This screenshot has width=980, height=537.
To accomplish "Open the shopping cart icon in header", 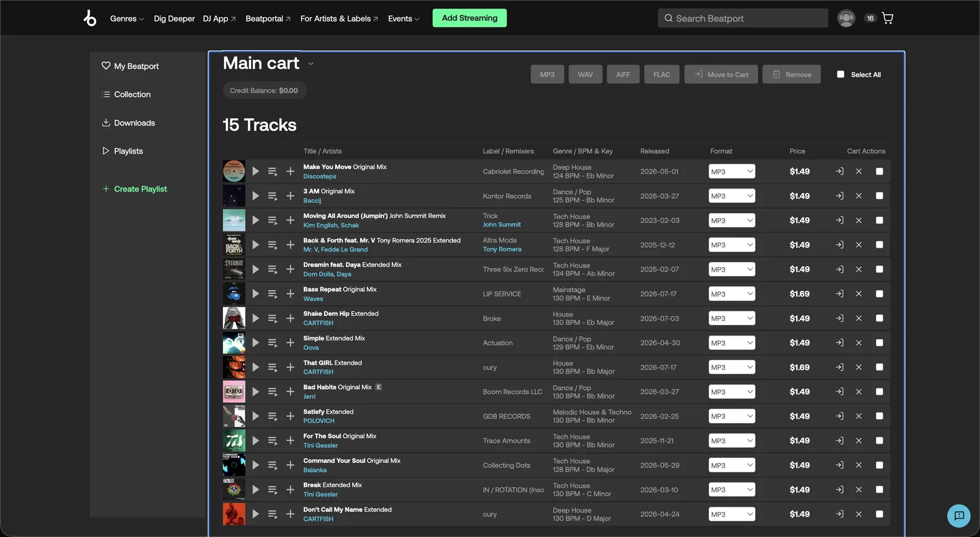I will pyautogui.click(x=888, y=18).
